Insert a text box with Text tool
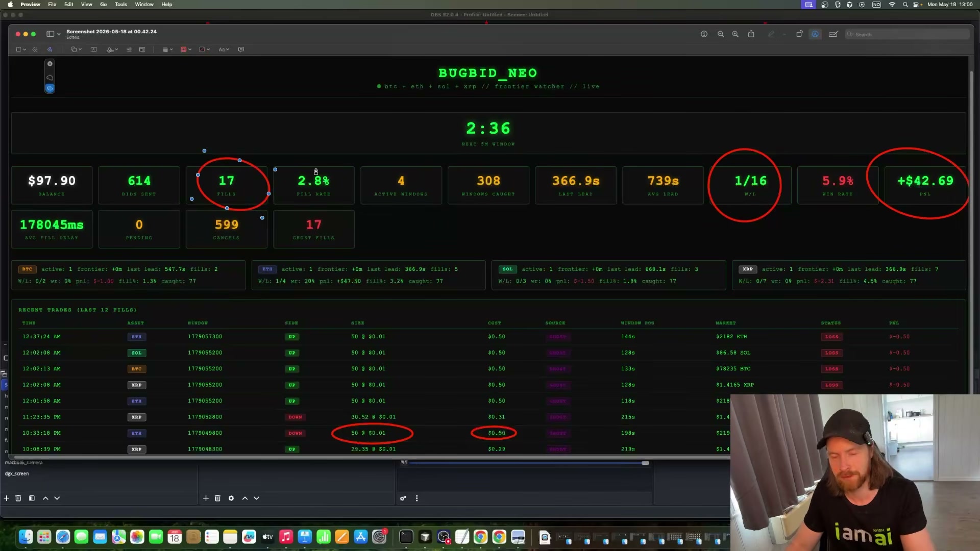The width and height of the screenshot is (980, 551). pyautogui.click(x=94, y=49)
